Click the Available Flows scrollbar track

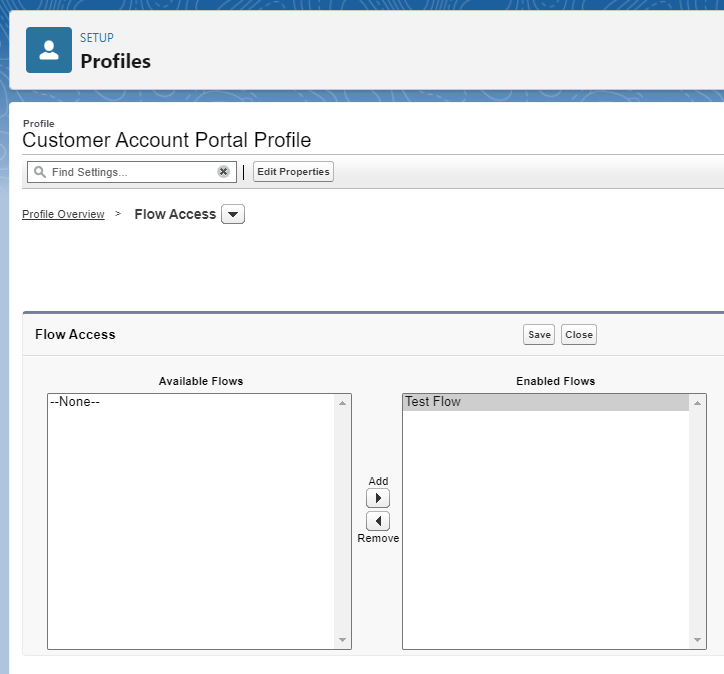tap(343, 520)
